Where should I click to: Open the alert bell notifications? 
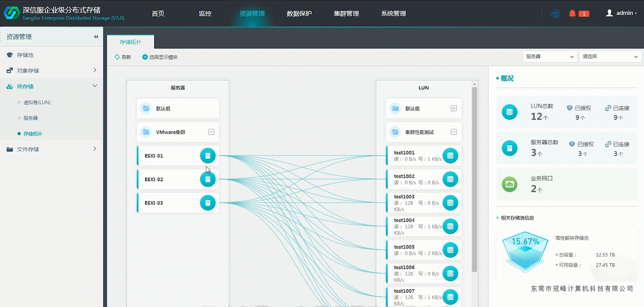[572, 14]
